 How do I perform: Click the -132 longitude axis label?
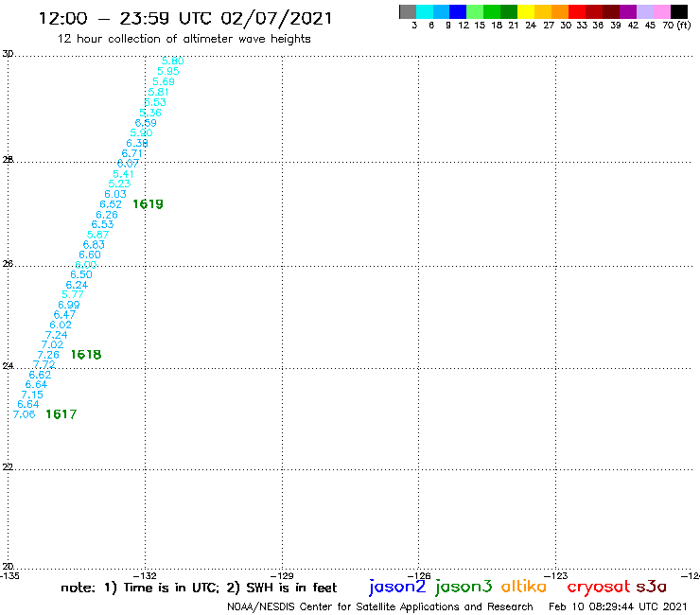[146, 575]
